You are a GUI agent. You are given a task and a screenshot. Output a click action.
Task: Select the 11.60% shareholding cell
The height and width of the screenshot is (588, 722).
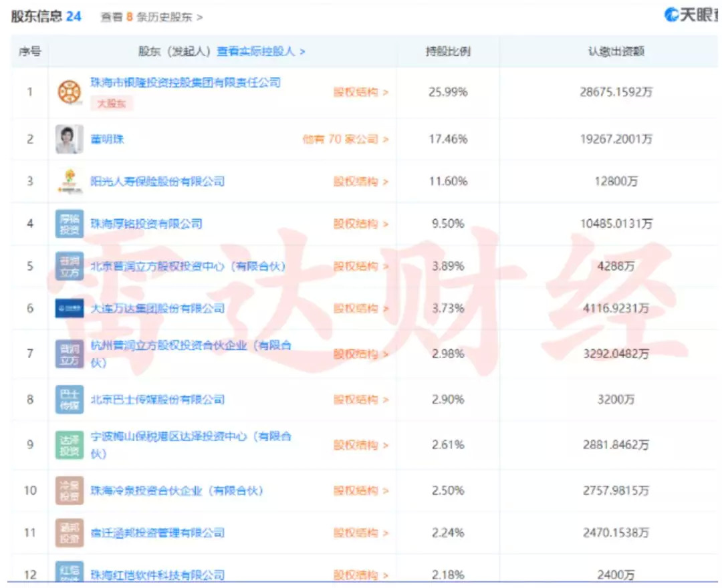point(448,181)
